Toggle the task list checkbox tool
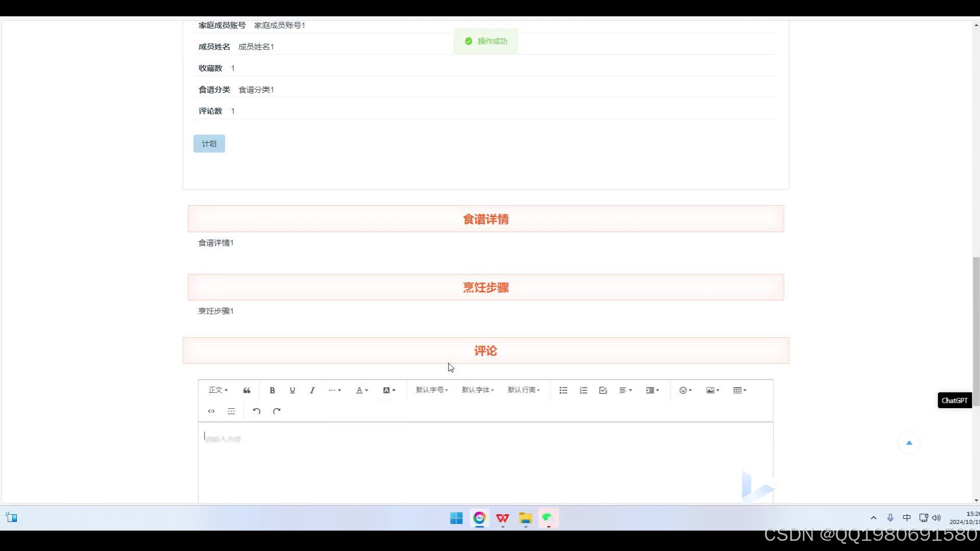Viewport: 980px width, 551px height. (x=603, y=390)
